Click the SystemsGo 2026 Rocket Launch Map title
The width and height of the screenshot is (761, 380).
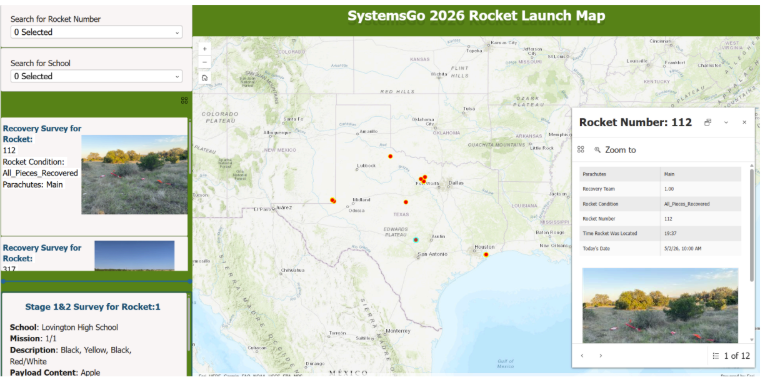click(476, 16)
